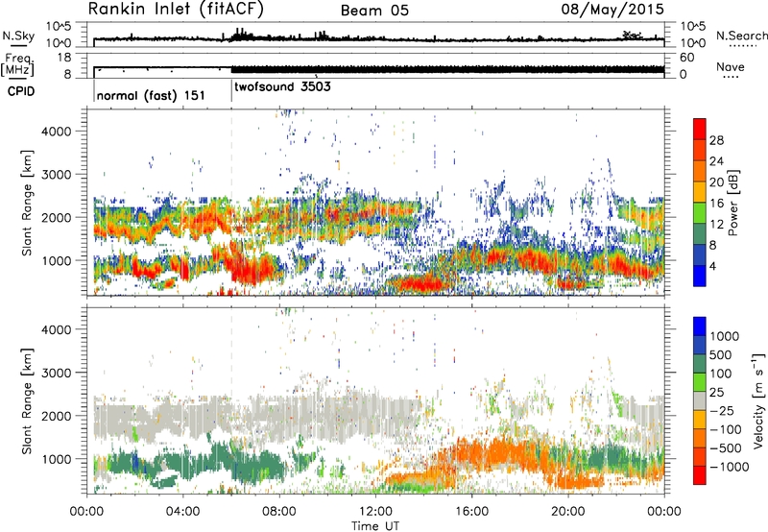
Task: Click '3000' on the velocity panel range axis
Action: click(x=57, y=373)
